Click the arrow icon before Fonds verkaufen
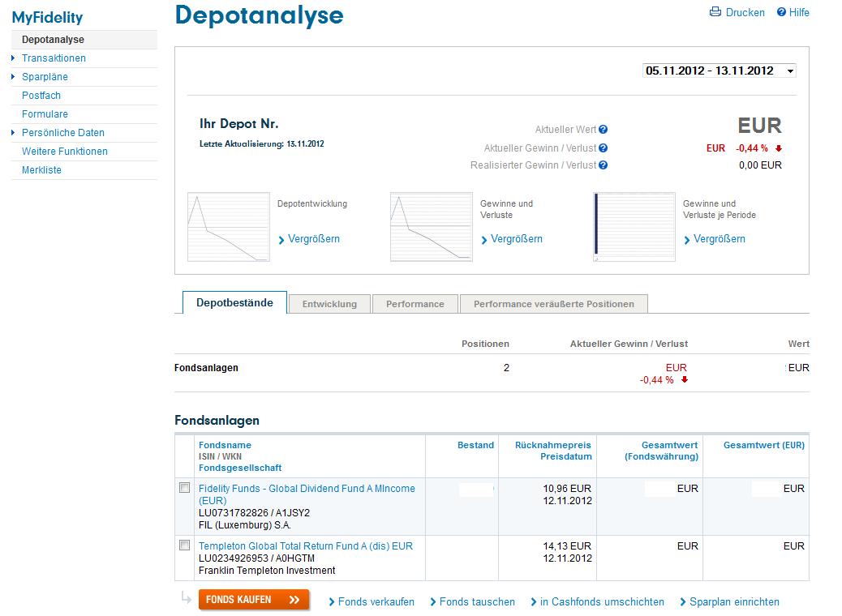Image resolution: width=842 pixels, height=616 pixels. [x=332, y=602]
